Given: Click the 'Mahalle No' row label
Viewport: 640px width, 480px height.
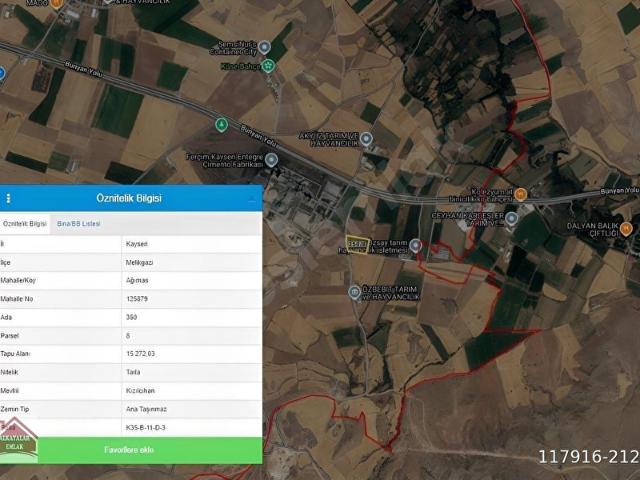Looking at the screenshot, I should click(x=17, y=299).
